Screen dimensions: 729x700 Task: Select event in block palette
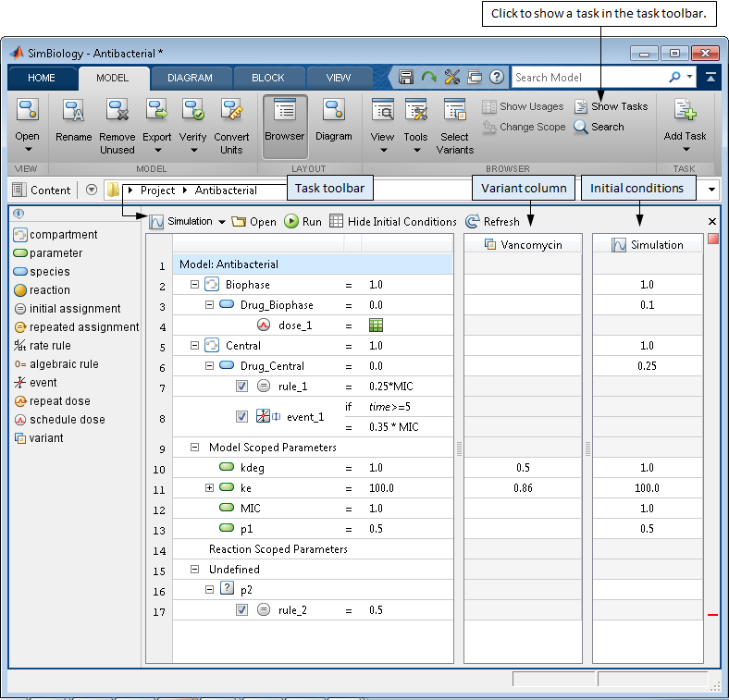click(x=35, y=383)
